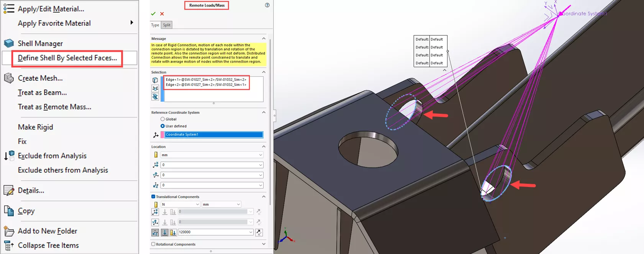Collapse the Message section
The width and height of the screenshot is (644, 254).
click(x=264, y=39)
